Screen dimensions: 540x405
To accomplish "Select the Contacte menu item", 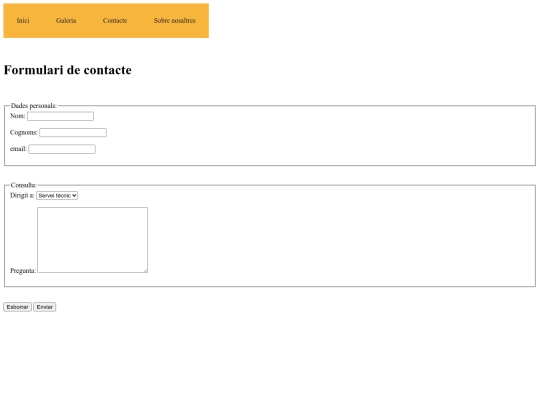I will 115,21.
